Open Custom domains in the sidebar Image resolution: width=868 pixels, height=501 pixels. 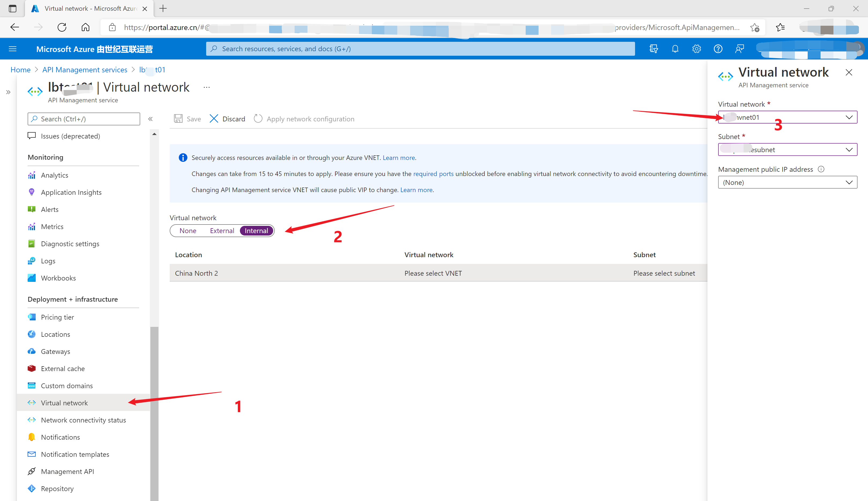coord(67,386)
